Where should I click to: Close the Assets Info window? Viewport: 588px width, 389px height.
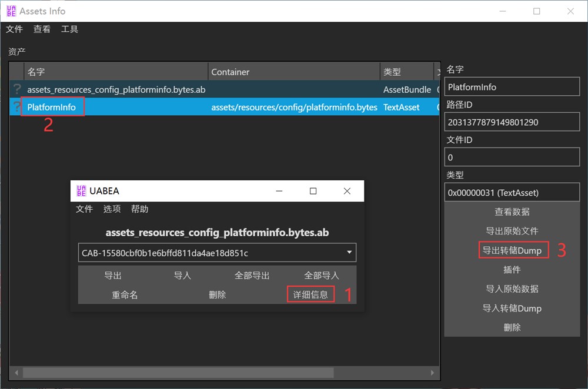[x=570, y=11]
